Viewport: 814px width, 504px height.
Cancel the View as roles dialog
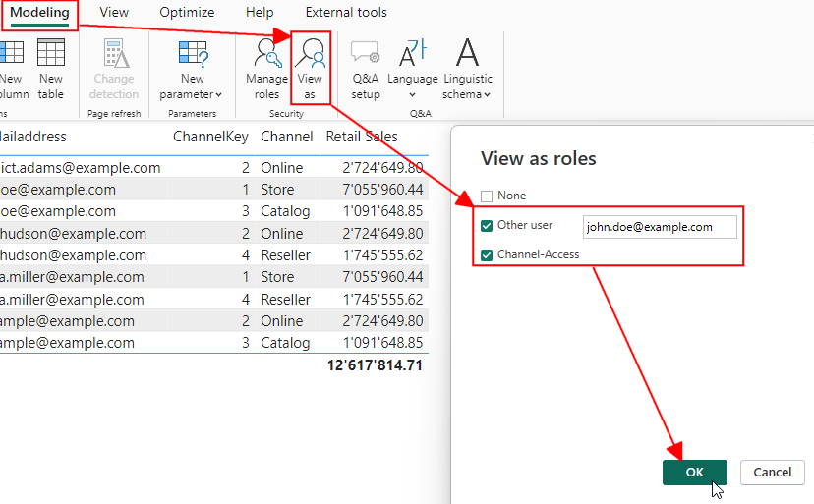772,473
